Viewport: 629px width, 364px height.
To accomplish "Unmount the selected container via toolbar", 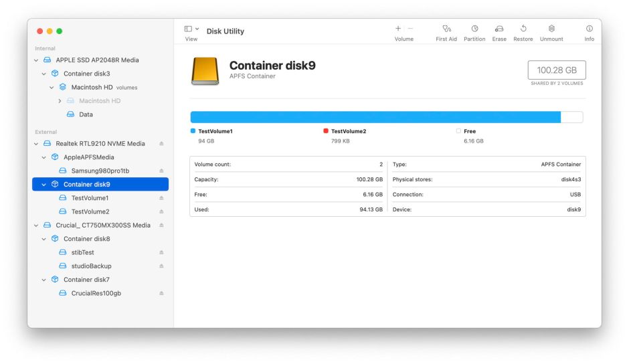I will pyautogui.click(x=551, y=29).
